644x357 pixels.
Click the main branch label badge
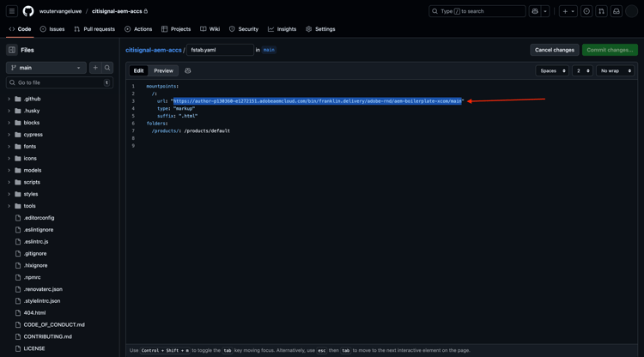tap(269, 50)
